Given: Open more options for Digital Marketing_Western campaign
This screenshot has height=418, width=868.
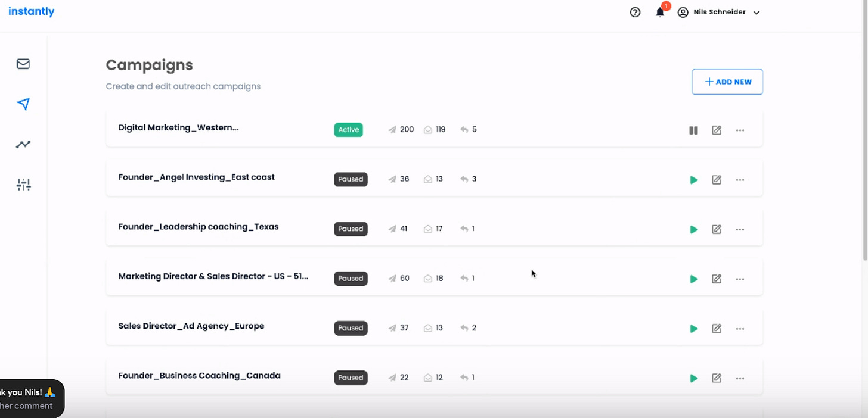Looking at the screenshot, I should (740, 130).
